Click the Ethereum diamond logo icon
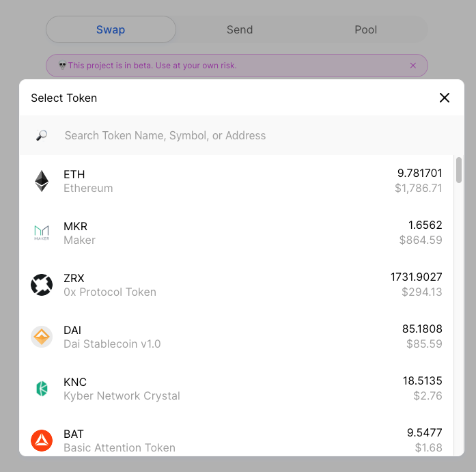476x472 pixels. [x=42, y=181]
